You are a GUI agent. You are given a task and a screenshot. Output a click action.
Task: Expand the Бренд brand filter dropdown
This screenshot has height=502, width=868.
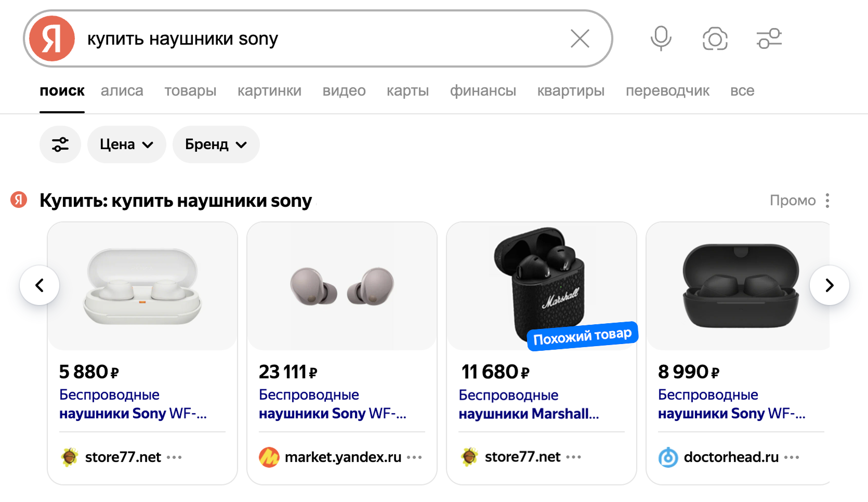[x=216, y=144]
